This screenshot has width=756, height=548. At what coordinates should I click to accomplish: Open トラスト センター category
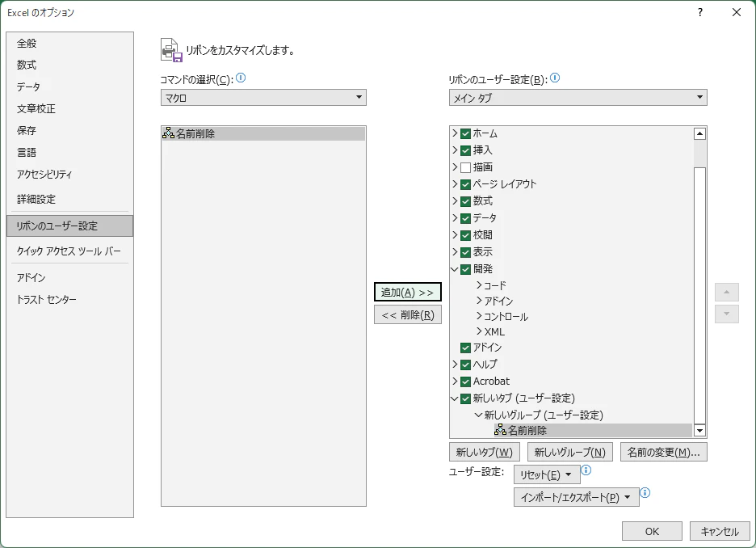coord(70,300)
